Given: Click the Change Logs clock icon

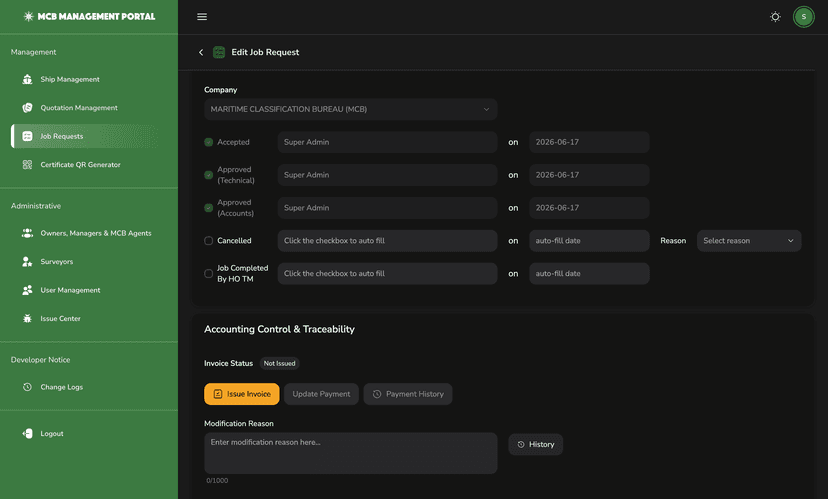Looking at the screenshot, I should 27,387.
